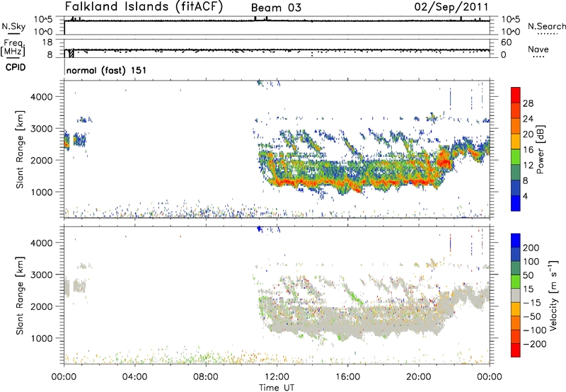The width and height of the screenshot is (566, 392).
Task: Click the 'Time UT' axis label
Action: click(277, 388)
